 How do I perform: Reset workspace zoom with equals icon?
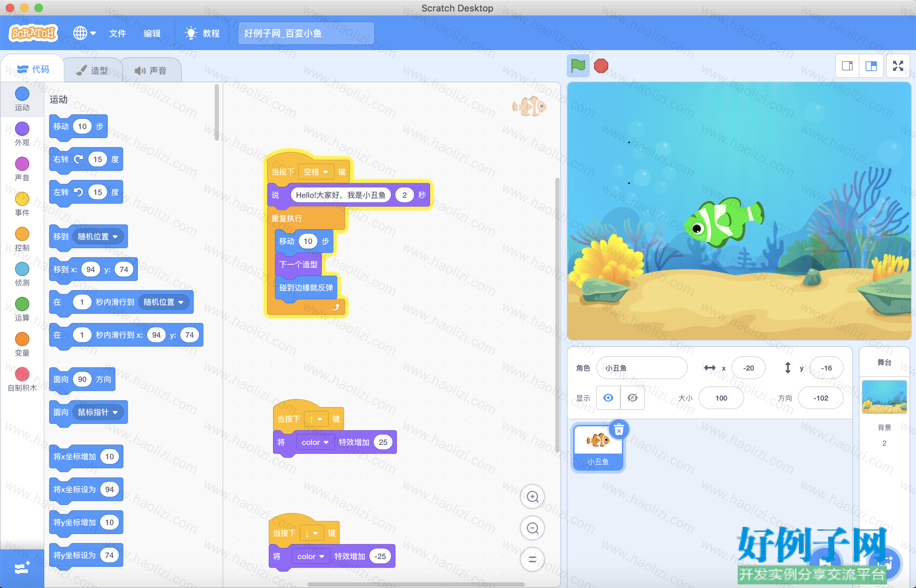coord(532,559)
